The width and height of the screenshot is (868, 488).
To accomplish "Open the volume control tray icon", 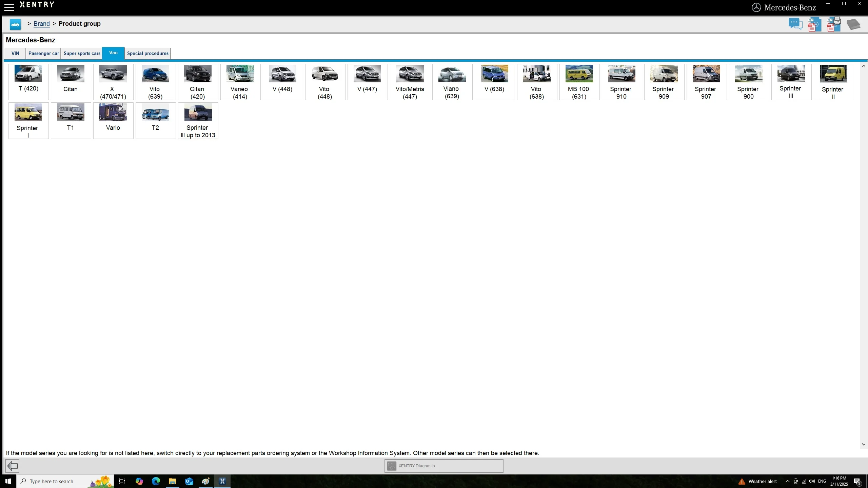I will coord(812,481).
